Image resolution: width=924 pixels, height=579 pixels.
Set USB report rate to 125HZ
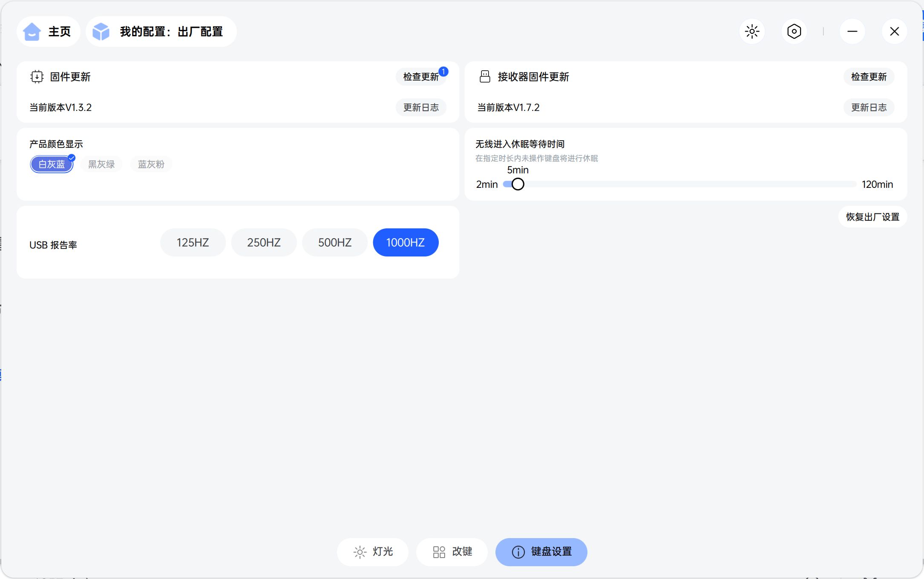pos(193,242)
